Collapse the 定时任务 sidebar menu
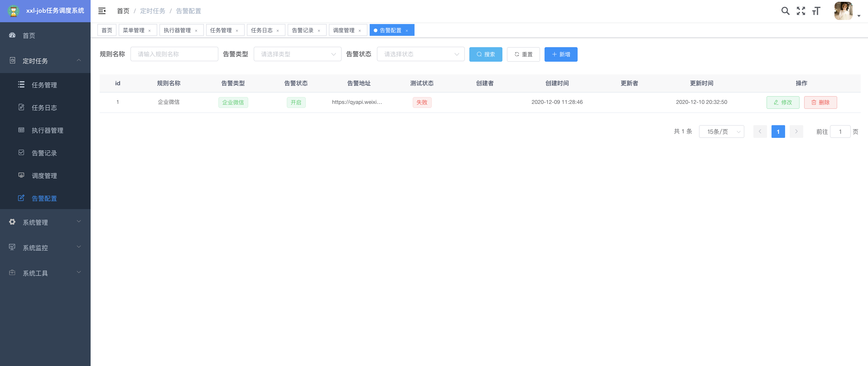 pos(45,61)
